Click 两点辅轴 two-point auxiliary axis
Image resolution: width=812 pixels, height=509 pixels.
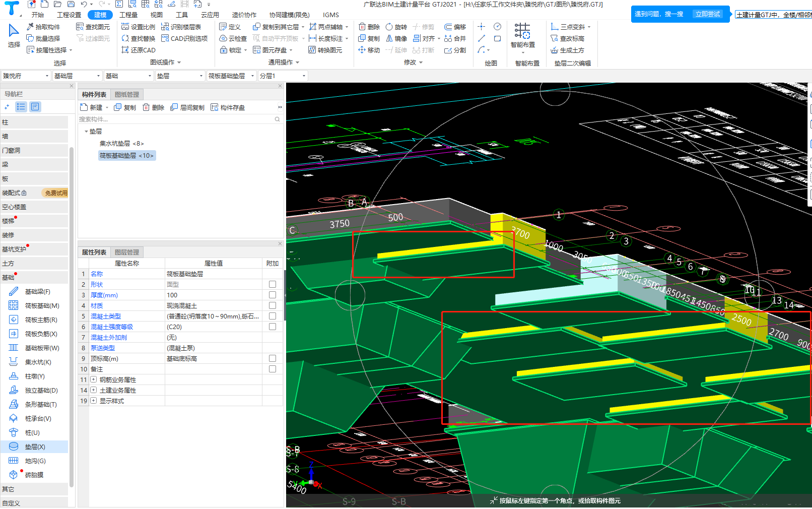(326, 27)
